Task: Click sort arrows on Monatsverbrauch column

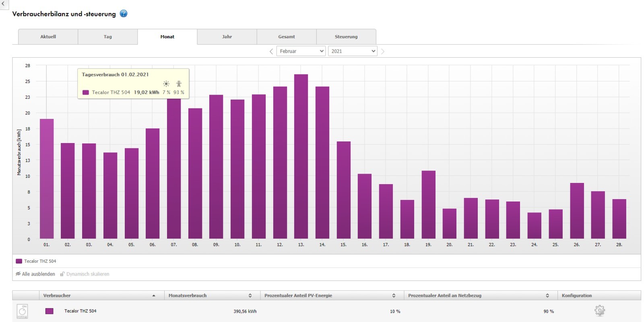Action: pyautogui.click(x=250, y=296)
